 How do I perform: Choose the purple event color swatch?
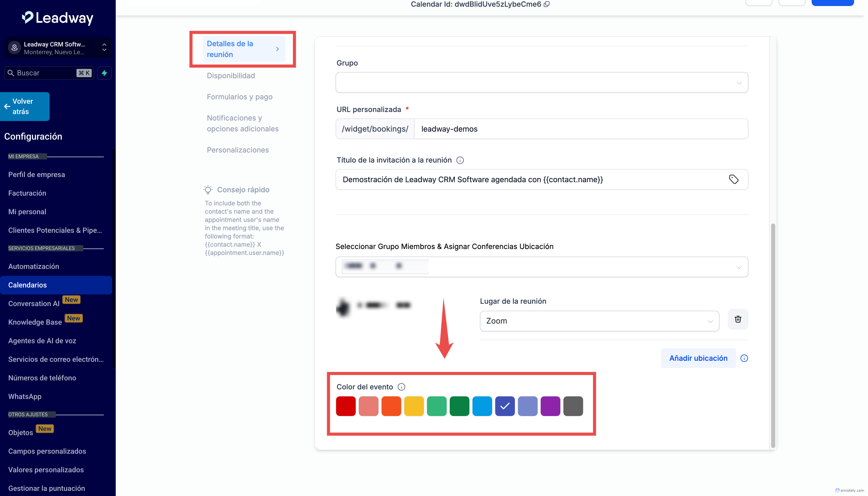[550, 406]
